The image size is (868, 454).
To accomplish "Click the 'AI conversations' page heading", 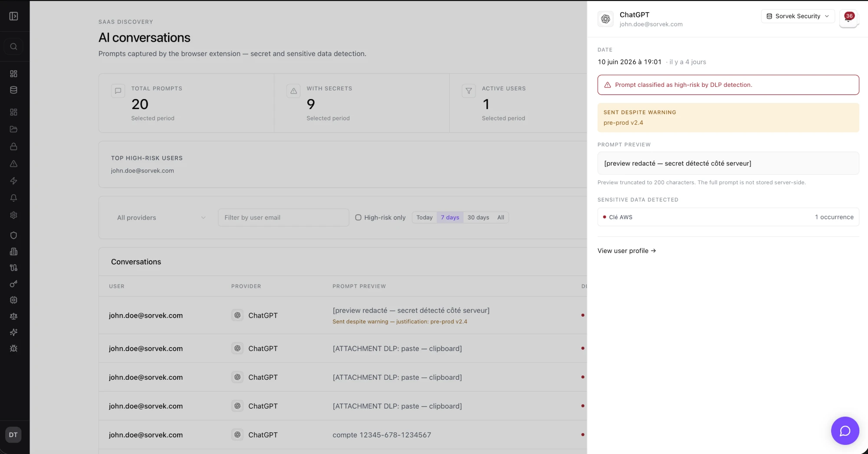I will pyautogui.click(x=145, y=38).
